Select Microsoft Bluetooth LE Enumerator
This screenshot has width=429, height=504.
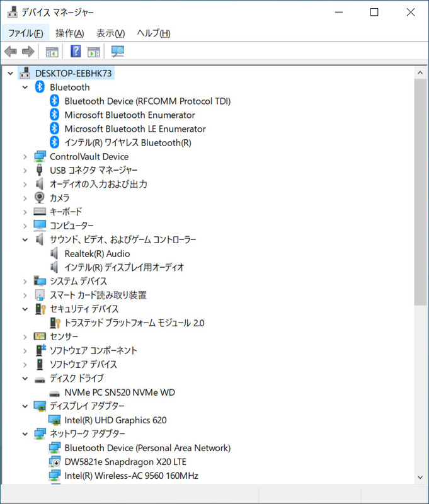coord(135,129)
